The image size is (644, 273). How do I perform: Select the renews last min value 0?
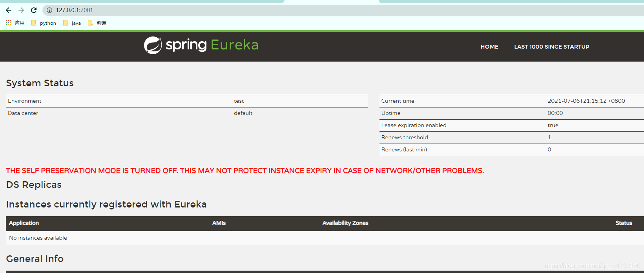coord(549,149)
